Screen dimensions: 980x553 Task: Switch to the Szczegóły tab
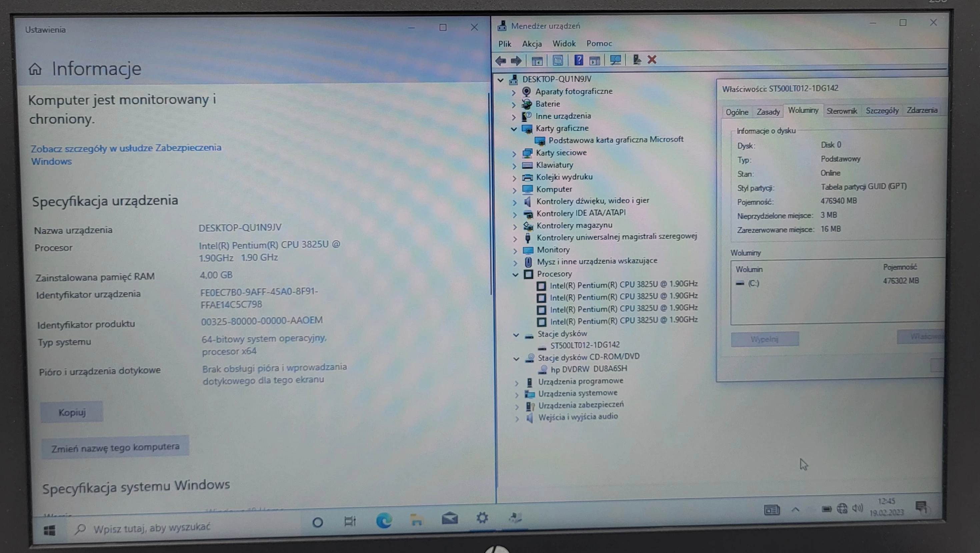pyautogui.click(x=882, y=110)
